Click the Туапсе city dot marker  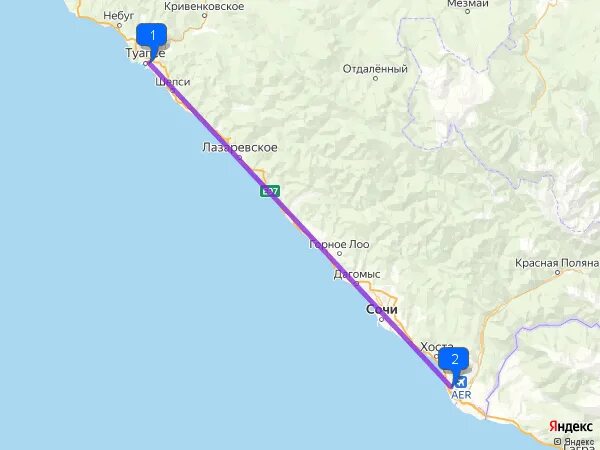point(146,63)
